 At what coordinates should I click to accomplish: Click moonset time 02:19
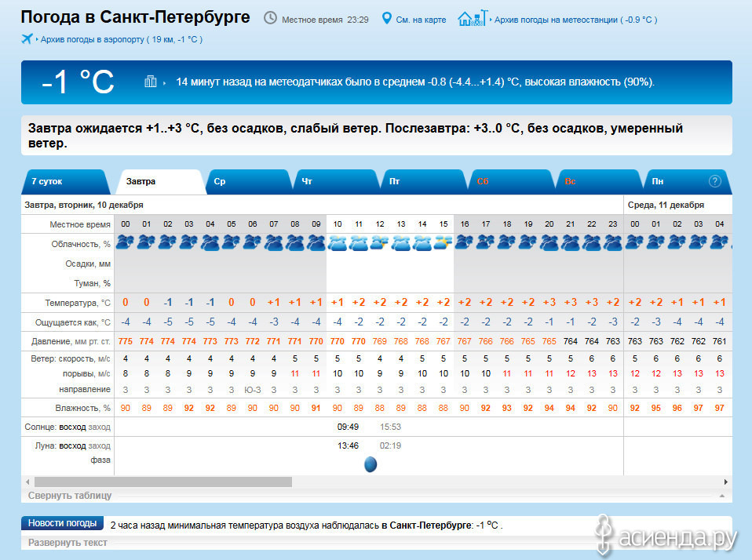390,445
